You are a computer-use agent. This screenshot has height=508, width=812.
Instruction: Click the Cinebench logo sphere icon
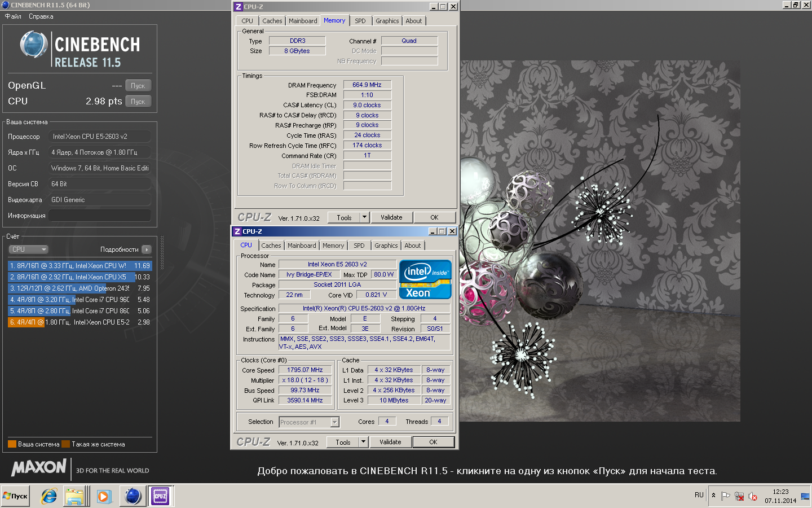34,45
